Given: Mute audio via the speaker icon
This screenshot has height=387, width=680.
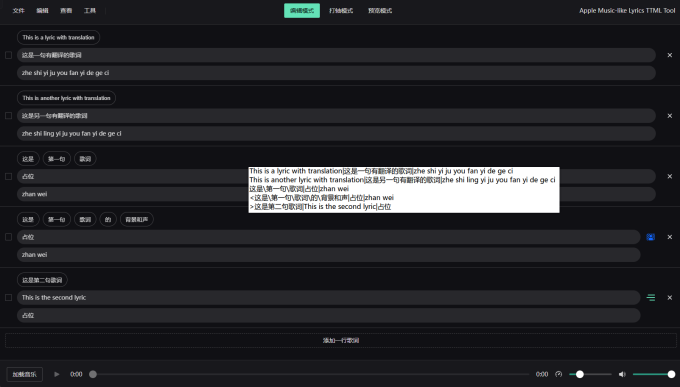Looking at the screenshot, I should click(622, 374).
